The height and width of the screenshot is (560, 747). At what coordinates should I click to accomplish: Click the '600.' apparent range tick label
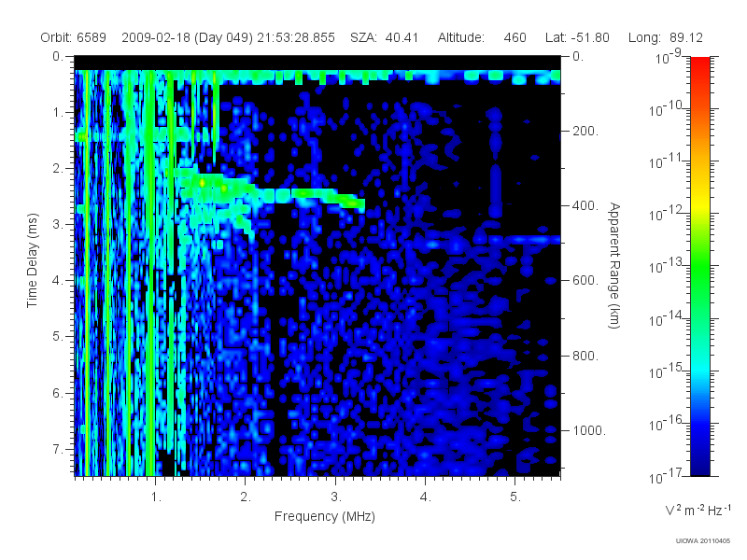pyautogui.click(x=585, y=281)
